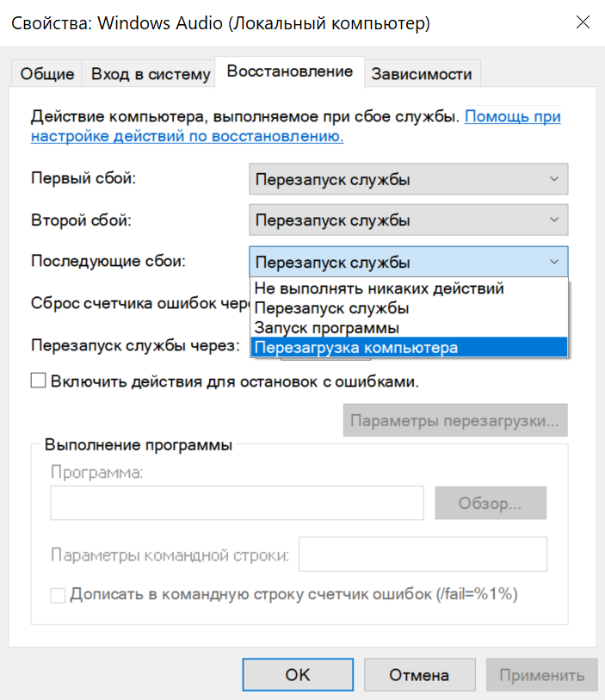Open the Второй сбой dropdown
This screenshot has width=605, height=700.
pyautogui.click(x=409, y=220)
